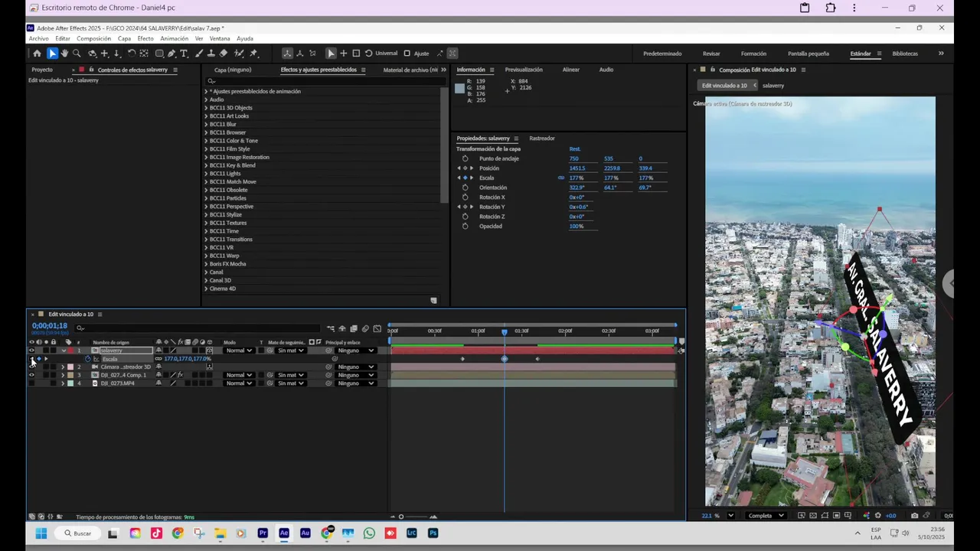This screenshot has width=980, height=551.
Task: Click the Rest. reset transform link
Action: click(575, 149)
